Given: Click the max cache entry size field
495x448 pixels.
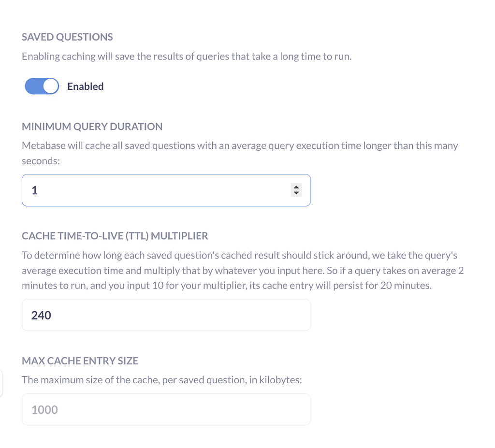Looking at the screenshot, I should [166, 409].
